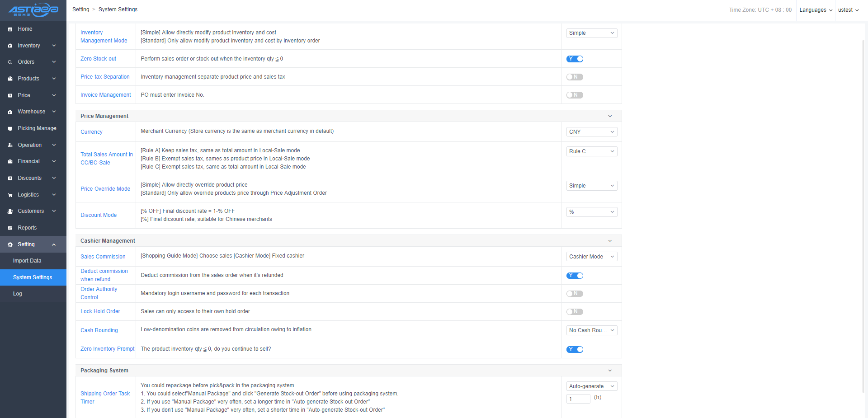868x418 pixels.
Task: Click the Orders magnifier icon
Action: pyautogui.click(x=10, y=62)
